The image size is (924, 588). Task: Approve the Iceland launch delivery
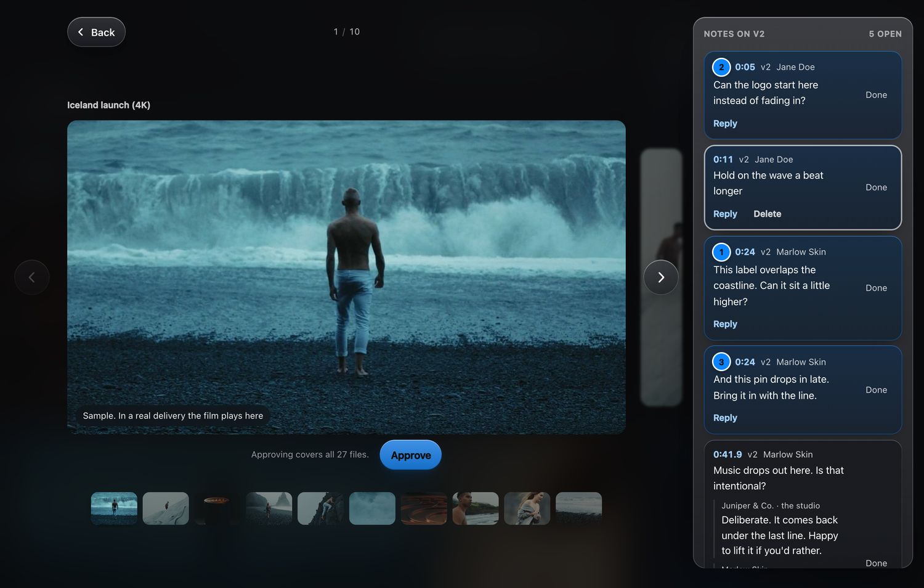pos(411,455)
